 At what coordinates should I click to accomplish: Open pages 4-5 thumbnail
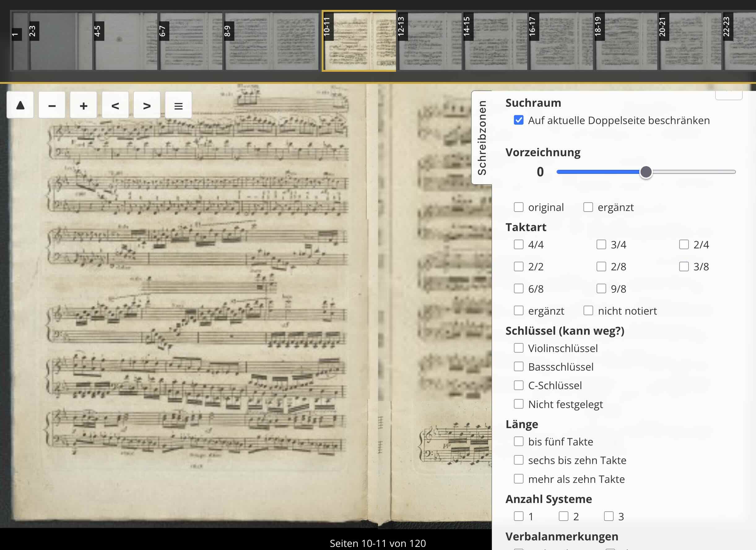126,41
